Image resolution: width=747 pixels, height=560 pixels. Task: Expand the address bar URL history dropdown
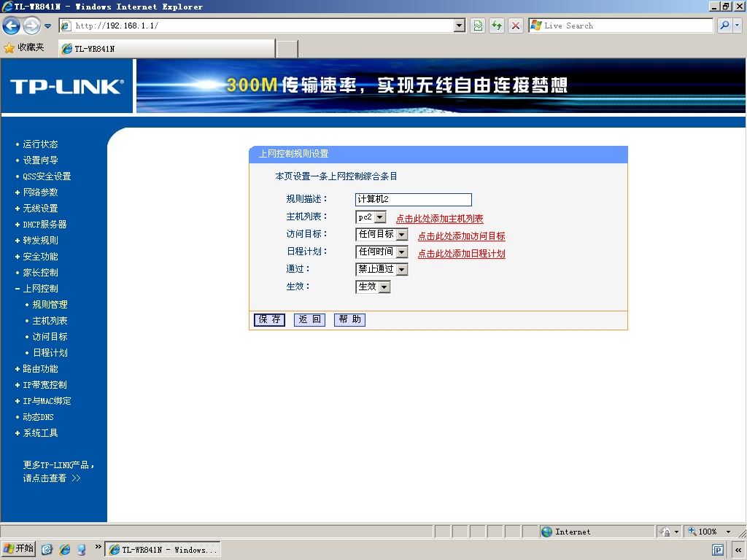tap(460, 26)
